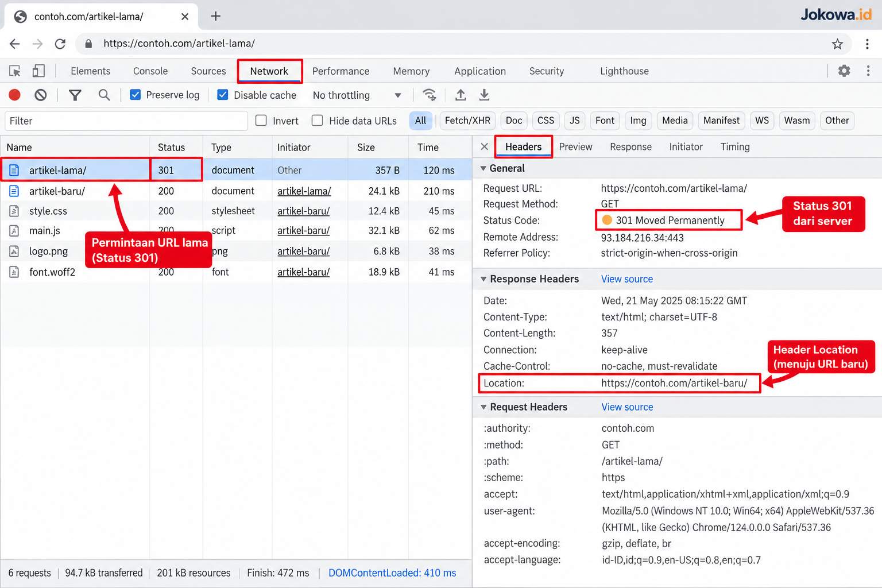Switch to the Console tab
The height and width of the screenshot is (588, 882).
pyautogui.click(x=150, y=71)
